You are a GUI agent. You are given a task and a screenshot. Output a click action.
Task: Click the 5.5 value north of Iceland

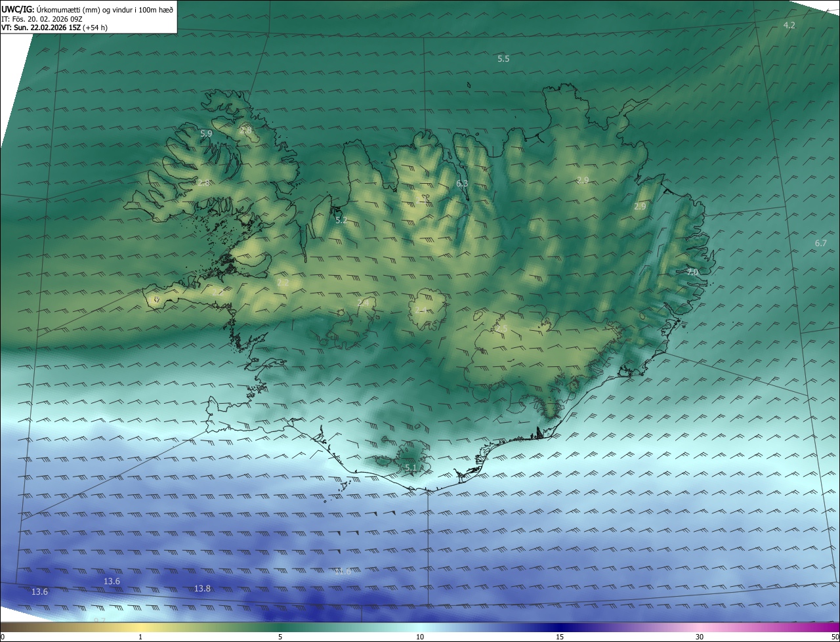coord(503,59)
